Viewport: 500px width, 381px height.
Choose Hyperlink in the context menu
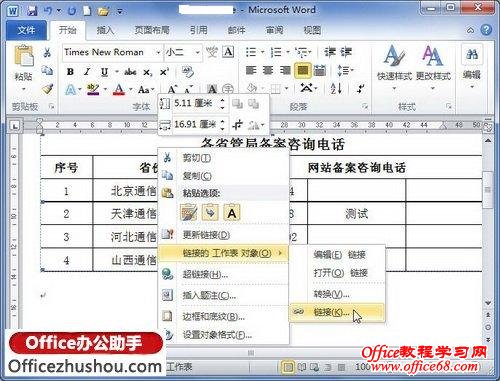click(223, 274)
